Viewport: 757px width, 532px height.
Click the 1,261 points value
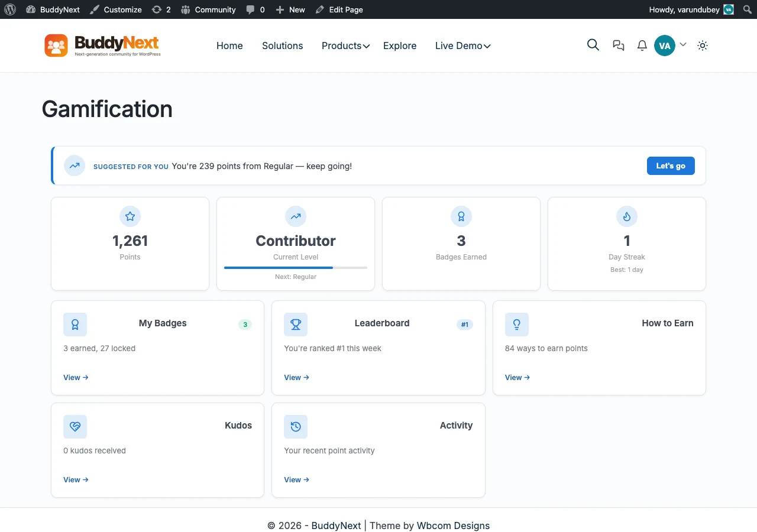click(x=130, y=241)
